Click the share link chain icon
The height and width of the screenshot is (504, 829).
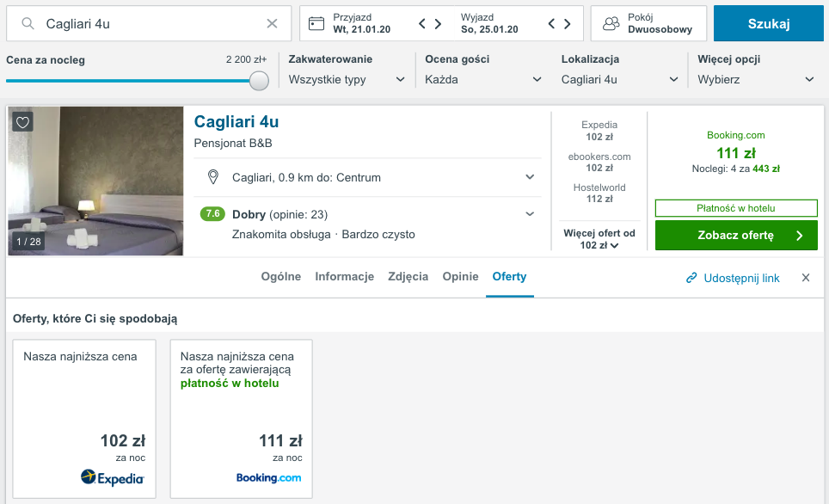tap(691, 278)
